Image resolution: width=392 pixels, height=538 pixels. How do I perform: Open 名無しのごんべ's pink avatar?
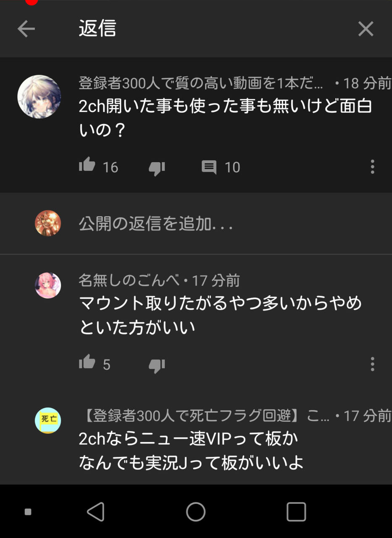coord(48,285)
